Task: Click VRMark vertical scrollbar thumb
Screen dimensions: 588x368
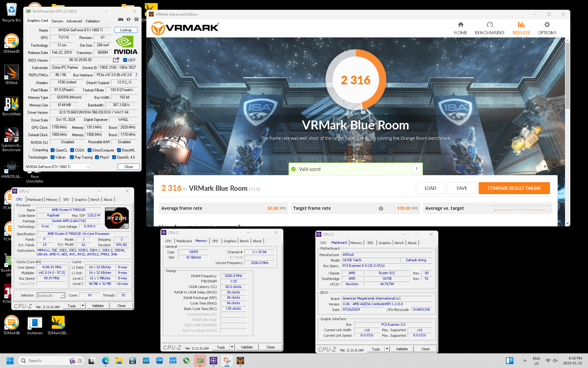Action: click(x=567, y=75)
